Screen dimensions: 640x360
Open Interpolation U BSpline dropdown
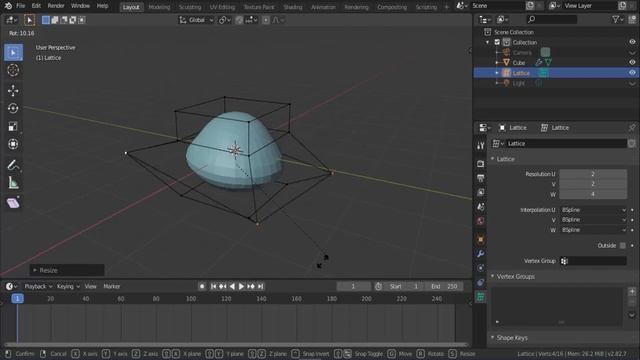click(593, 210)
